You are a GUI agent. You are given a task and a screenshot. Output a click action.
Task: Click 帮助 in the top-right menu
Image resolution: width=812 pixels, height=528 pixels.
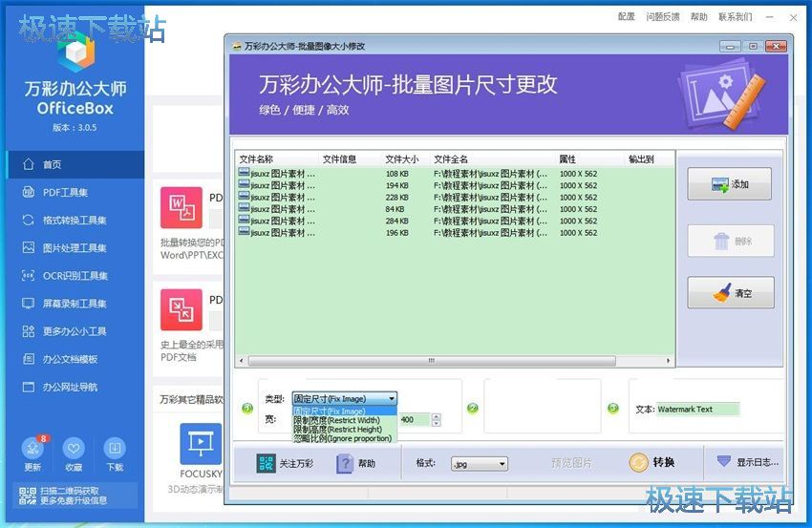pyautogui.click(x=698, y=16)
